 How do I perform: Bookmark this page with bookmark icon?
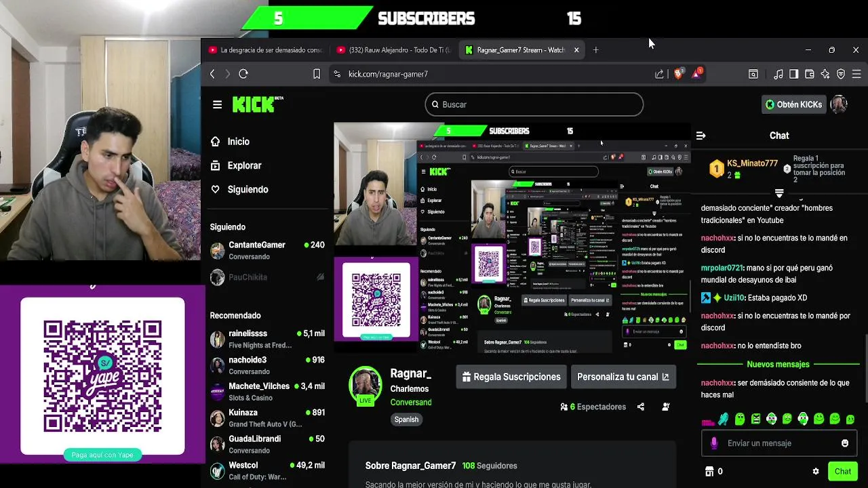[317, 74]
